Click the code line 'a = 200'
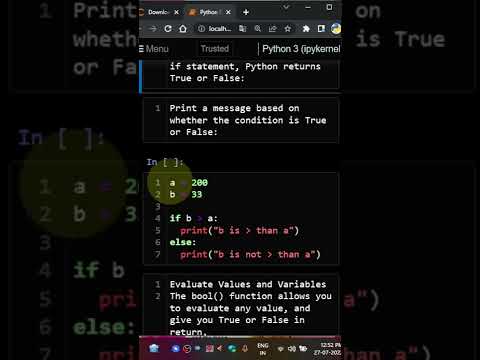This screenshot has width=480, height=360. [x=189, y=183]
